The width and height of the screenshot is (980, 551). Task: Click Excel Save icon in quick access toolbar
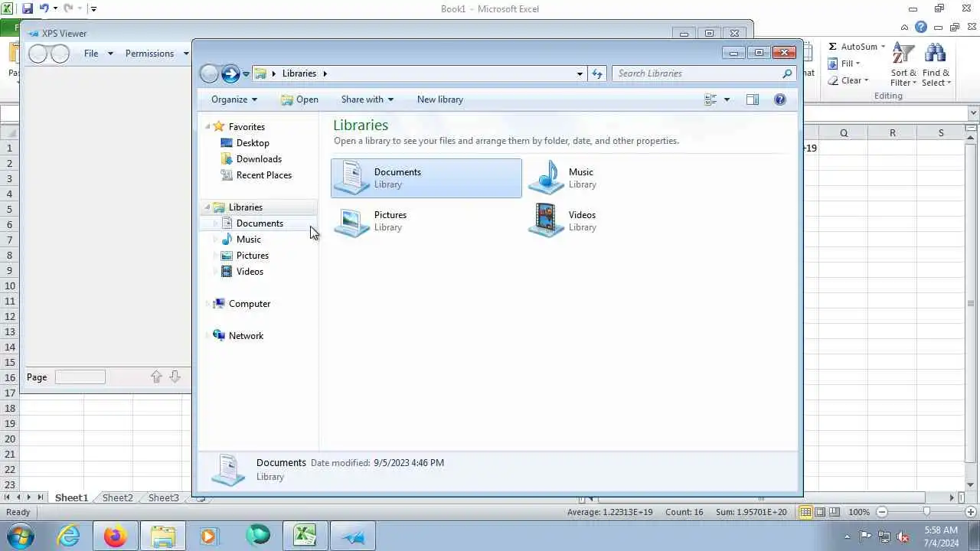pos(28,8)
